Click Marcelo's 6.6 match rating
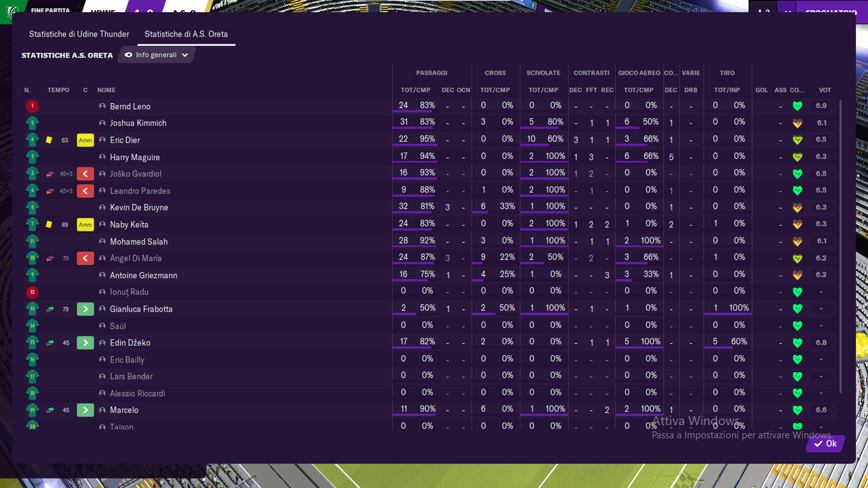 pyautogui.click(x=821, y=410)
